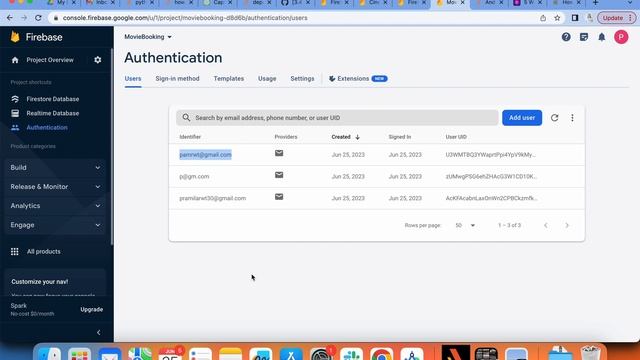Switch to the Usage tab
640x360 pixels.
[267, 79]
